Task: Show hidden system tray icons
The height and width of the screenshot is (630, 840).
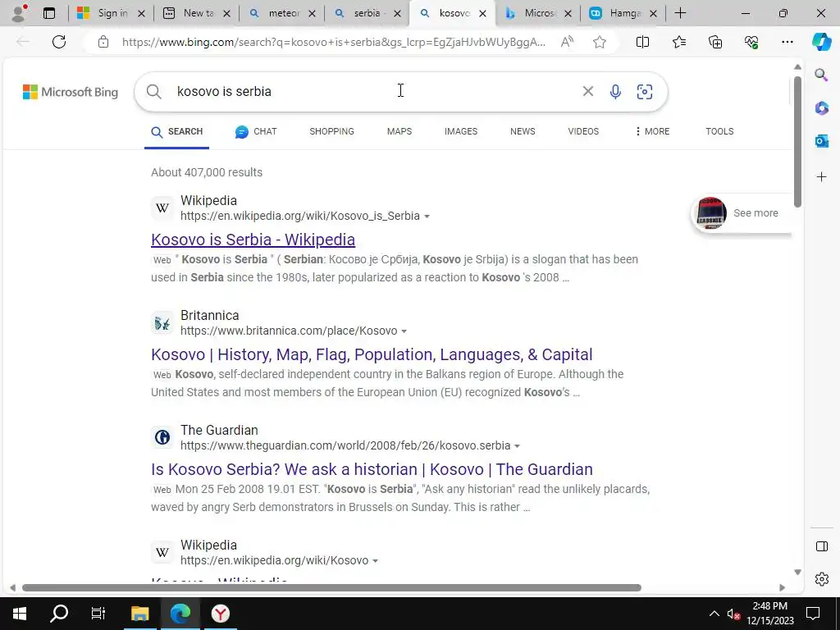Action: tap(714, 614)
